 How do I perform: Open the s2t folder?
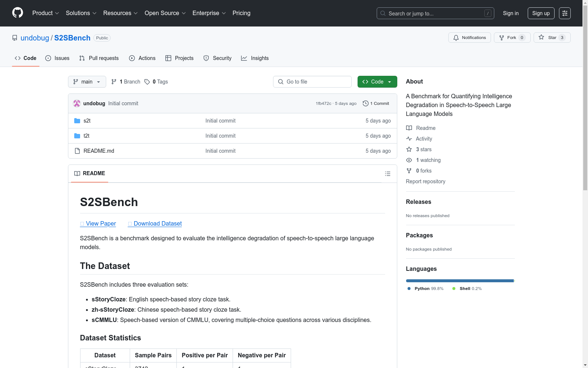coord(87,121)
